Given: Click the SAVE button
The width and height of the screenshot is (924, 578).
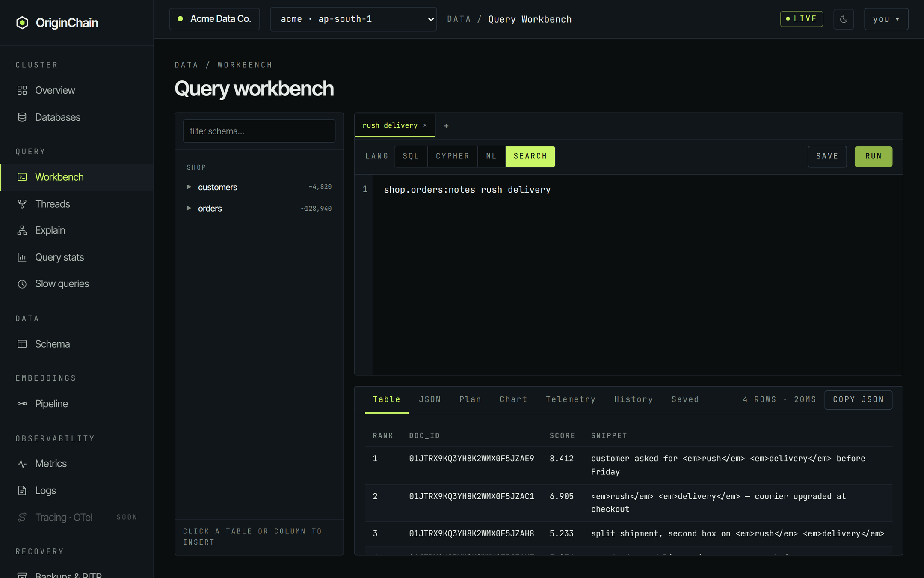Looking at the screenshot, I should pyautogui.click(x=827, y=156).
